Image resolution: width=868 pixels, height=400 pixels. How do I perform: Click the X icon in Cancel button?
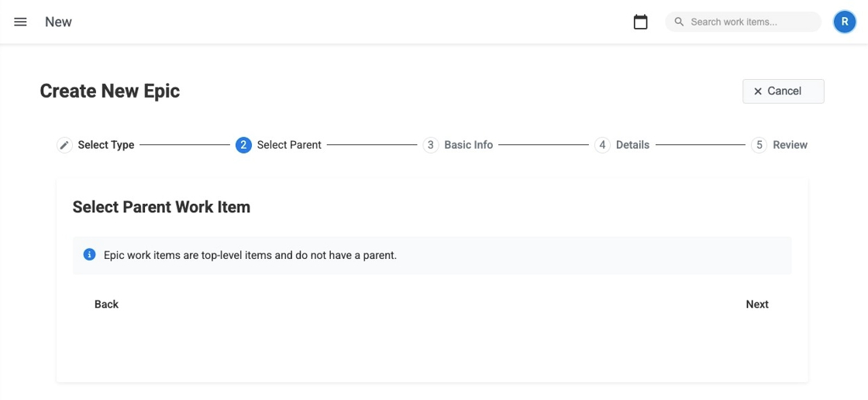coord(758,91)
